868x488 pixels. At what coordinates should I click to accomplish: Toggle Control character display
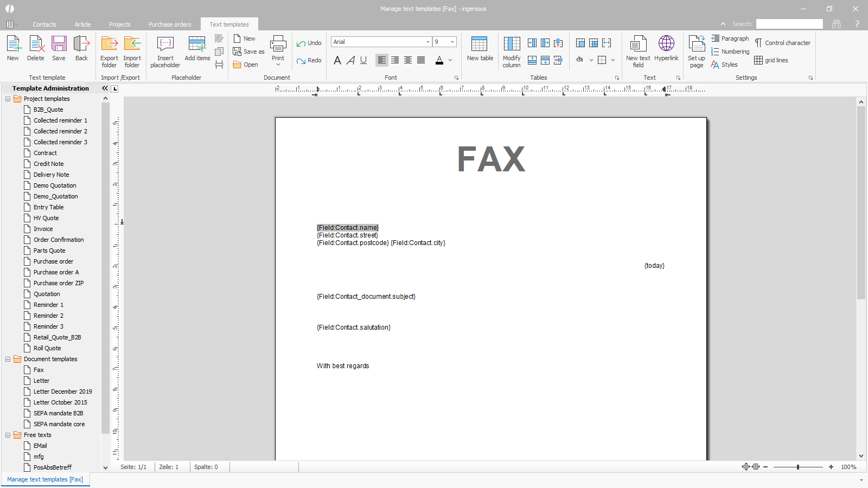click(x=782, y=43)
